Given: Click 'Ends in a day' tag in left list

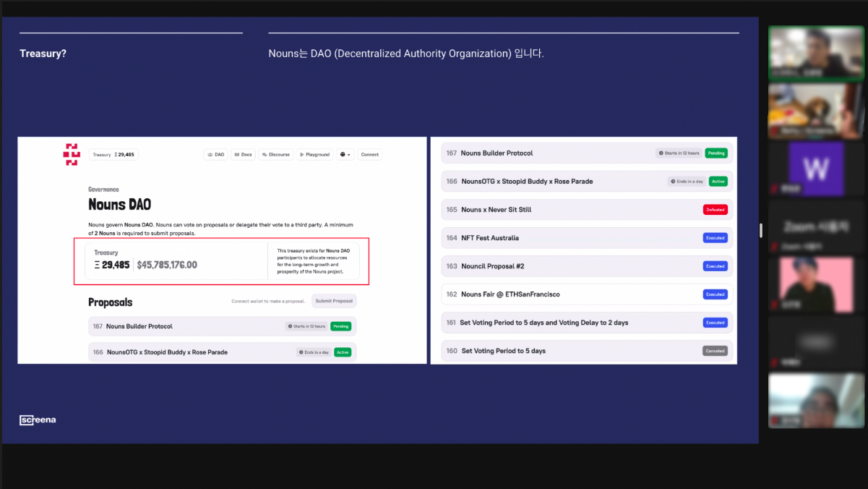Looking at the screenshot, I should click(x=314, y=352).
